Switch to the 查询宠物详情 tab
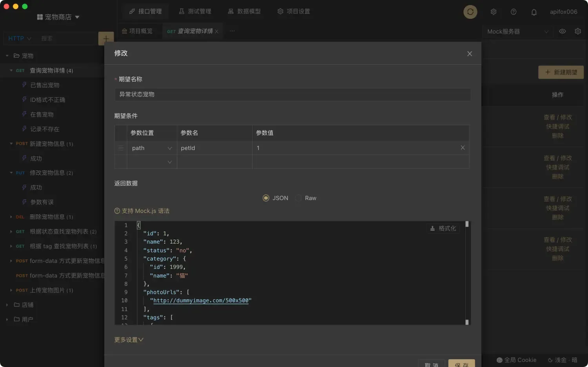 tap(192, 31)
